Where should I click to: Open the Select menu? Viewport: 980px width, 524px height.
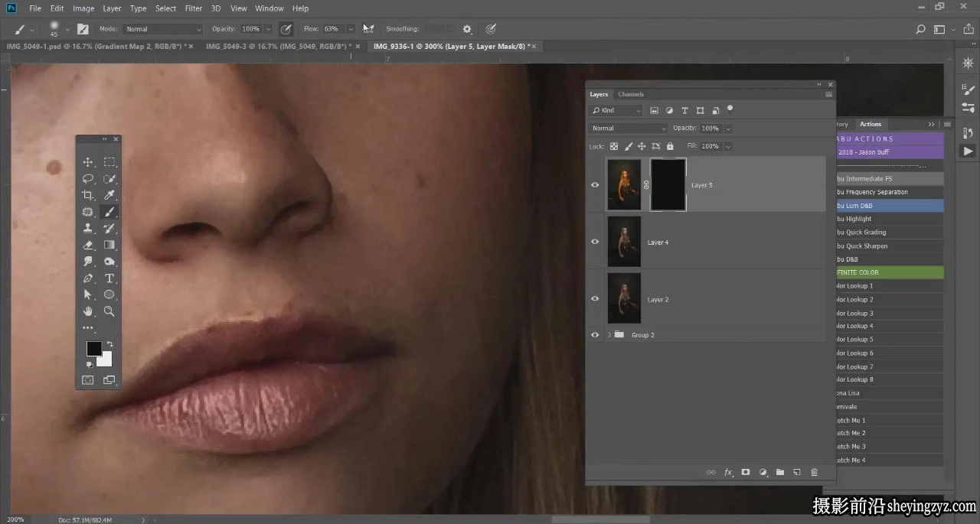click(x=165, y=8)
